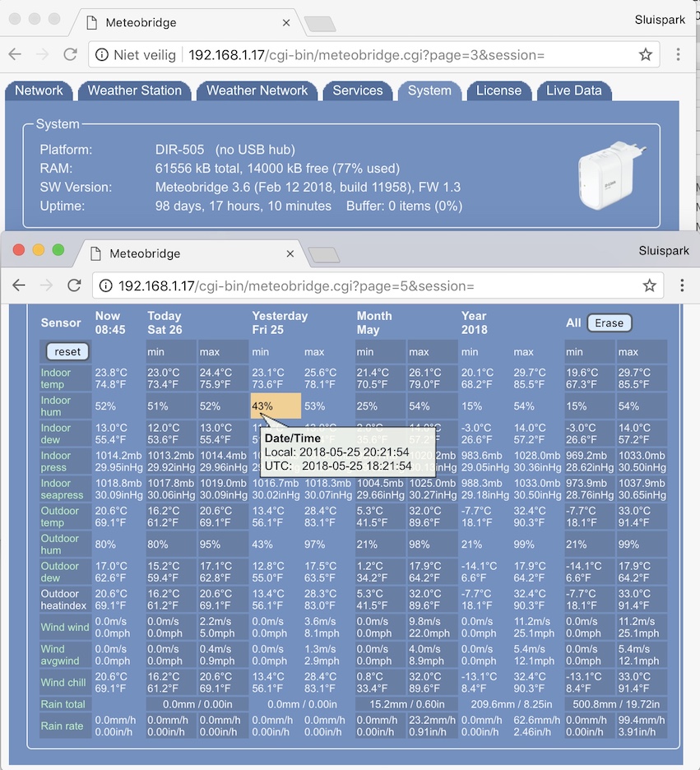Click the highlighted 43% indoor humidity cell

tap(276, 406)
